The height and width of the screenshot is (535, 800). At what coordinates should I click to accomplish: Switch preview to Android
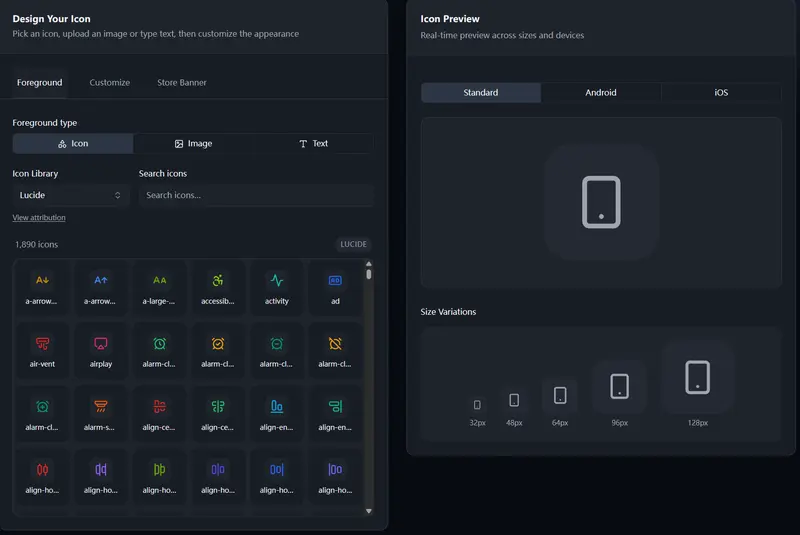click(601, 92)
